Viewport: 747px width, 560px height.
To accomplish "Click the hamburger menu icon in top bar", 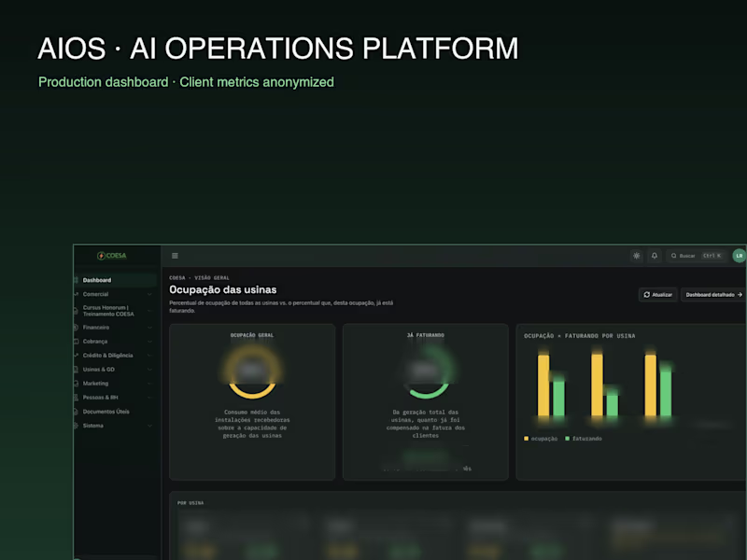I will pos(175,256).
